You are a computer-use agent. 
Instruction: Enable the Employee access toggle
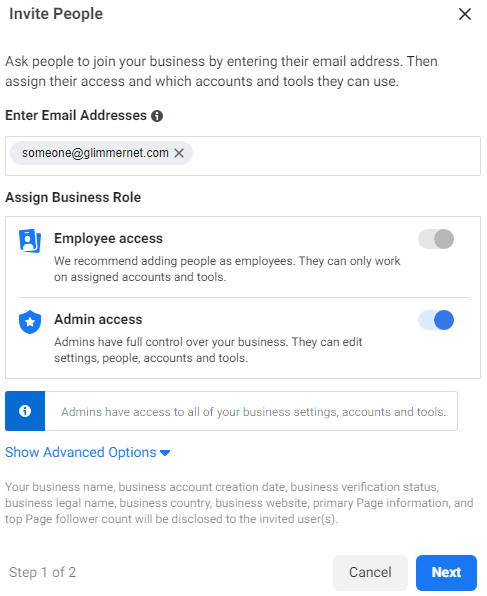pos(436,239)
